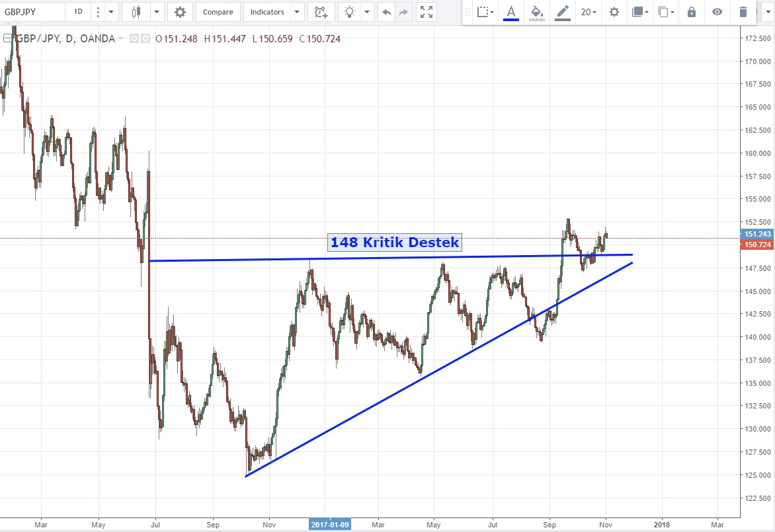
Task: Delete the selected drawing with trash icon
Action: (743, 12)
